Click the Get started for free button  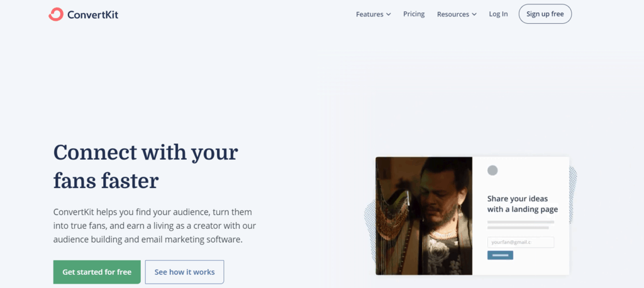[x=97, y=272]
